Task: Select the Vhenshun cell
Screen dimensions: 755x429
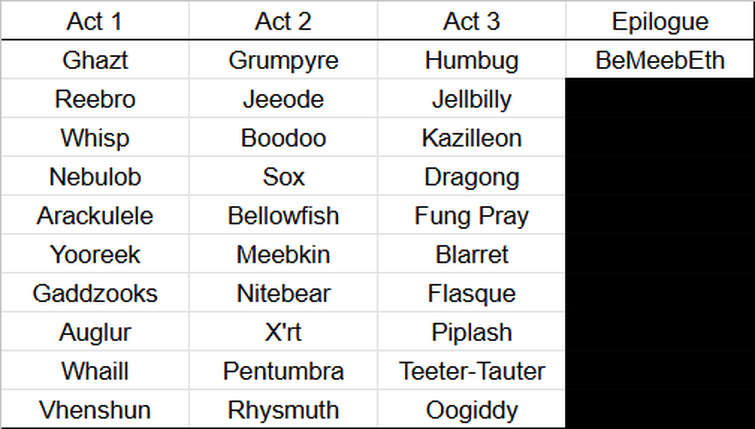Action: 95,409
